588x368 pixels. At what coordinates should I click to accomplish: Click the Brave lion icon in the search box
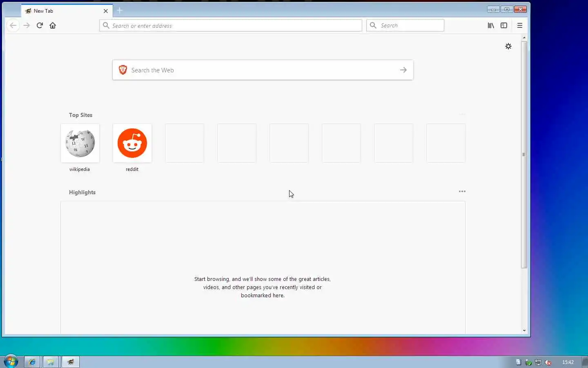point(122,70)
